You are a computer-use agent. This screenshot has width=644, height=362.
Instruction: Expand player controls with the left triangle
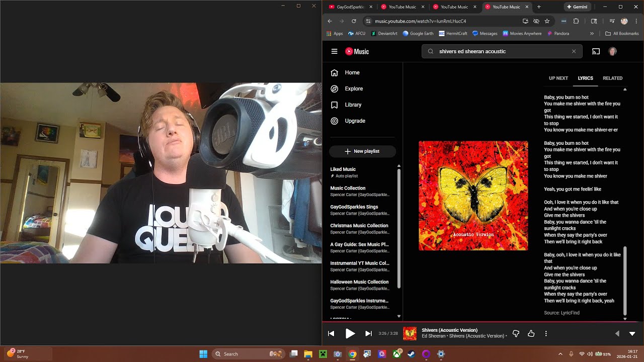617,333
